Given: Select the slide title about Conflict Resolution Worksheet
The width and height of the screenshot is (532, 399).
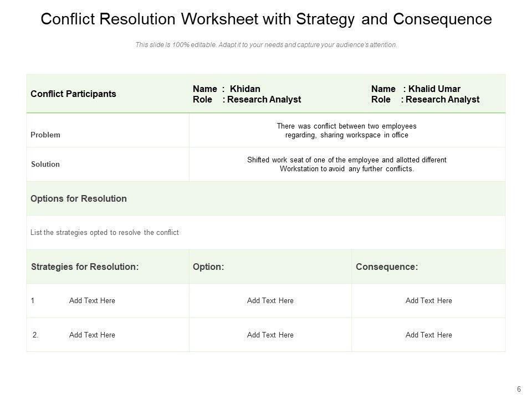Looking at the screenshot, I should point(266,19).
